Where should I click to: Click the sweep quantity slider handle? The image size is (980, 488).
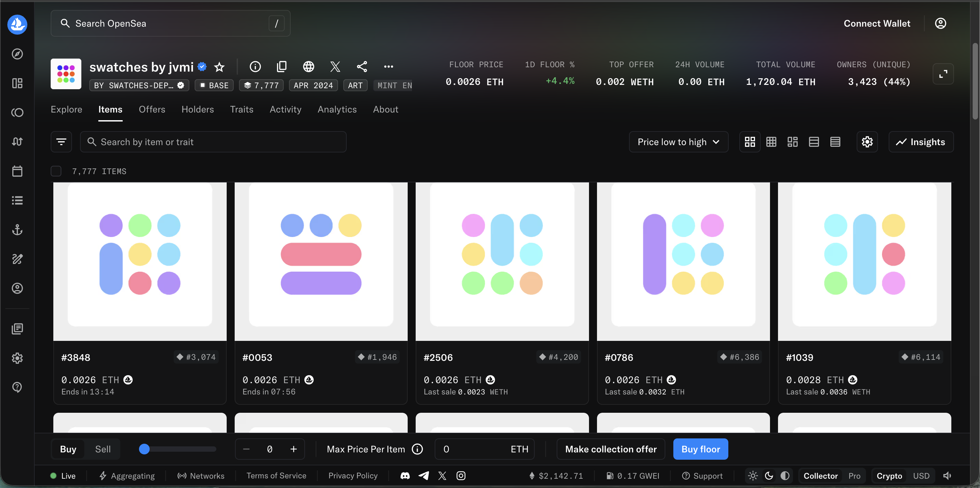144,449
